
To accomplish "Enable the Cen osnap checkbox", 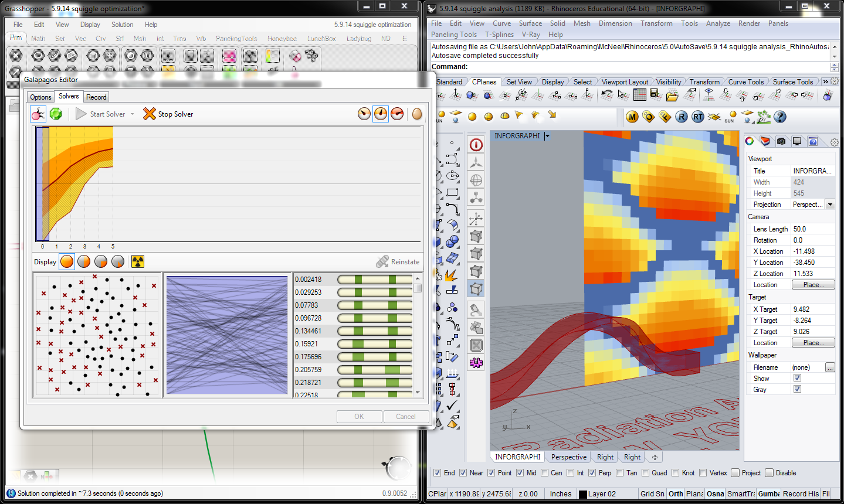I will click(544, 473).
